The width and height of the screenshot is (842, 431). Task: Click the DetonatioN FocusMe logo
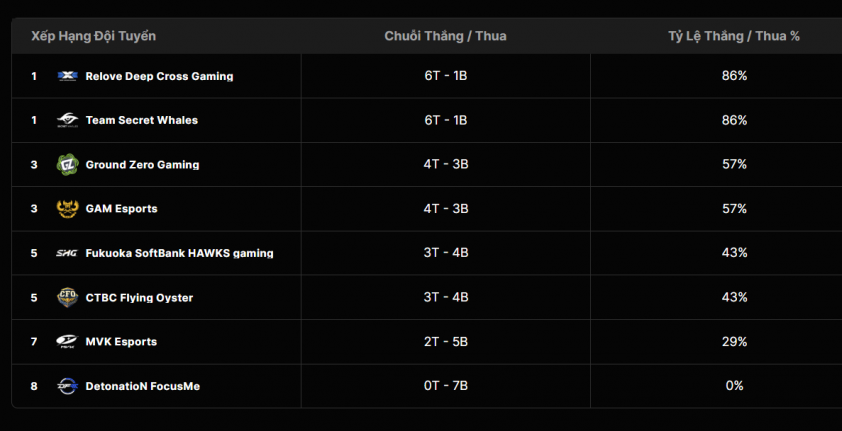tap(67, 386)
